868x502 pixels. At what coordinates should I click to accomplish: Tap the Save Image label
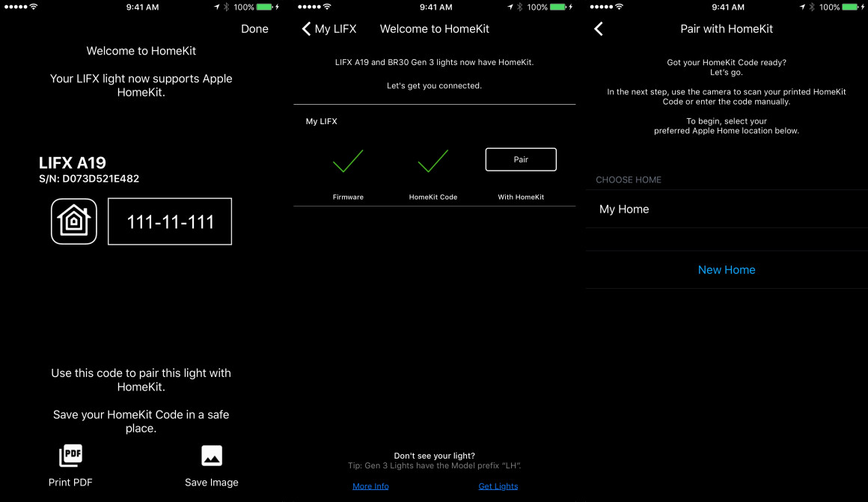tap(212, 482)
